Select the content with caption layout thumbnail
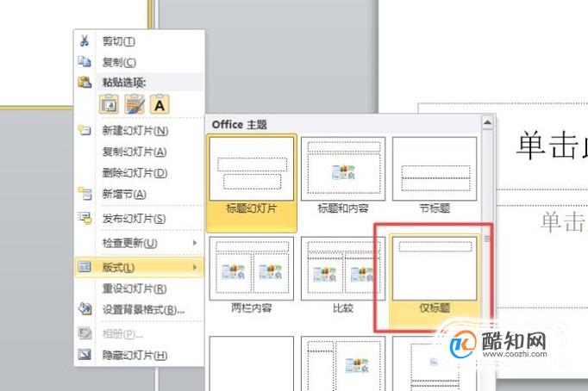Screen dimensions: 588x391 coord(343,363)
